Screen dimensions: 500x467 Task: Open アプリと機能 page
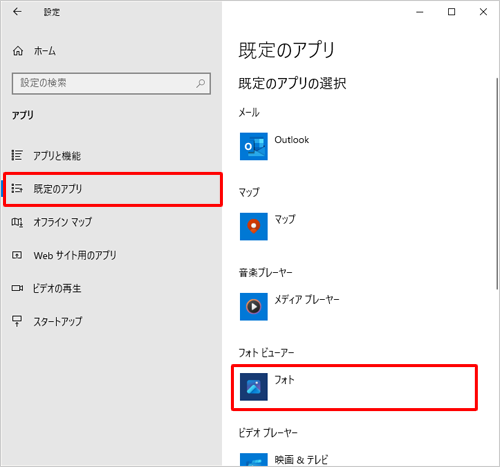point(57,156)
